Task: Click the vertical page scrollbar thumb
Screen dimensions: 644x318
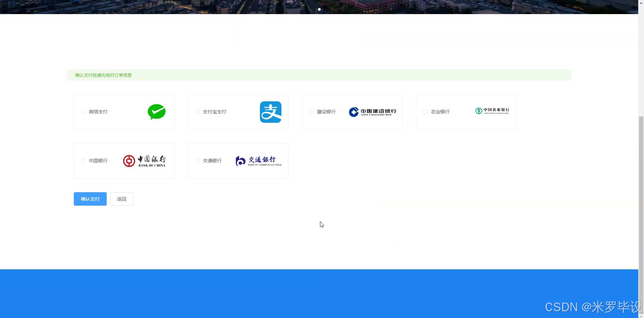Action: pyautogui.click(x=641, y=215)
